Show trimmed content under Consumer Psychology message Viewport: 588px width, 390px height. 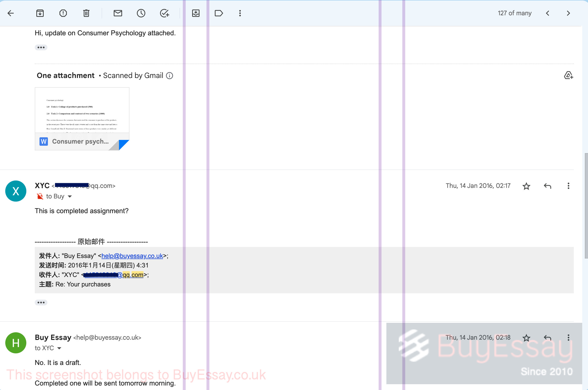(x=41, y=47)
